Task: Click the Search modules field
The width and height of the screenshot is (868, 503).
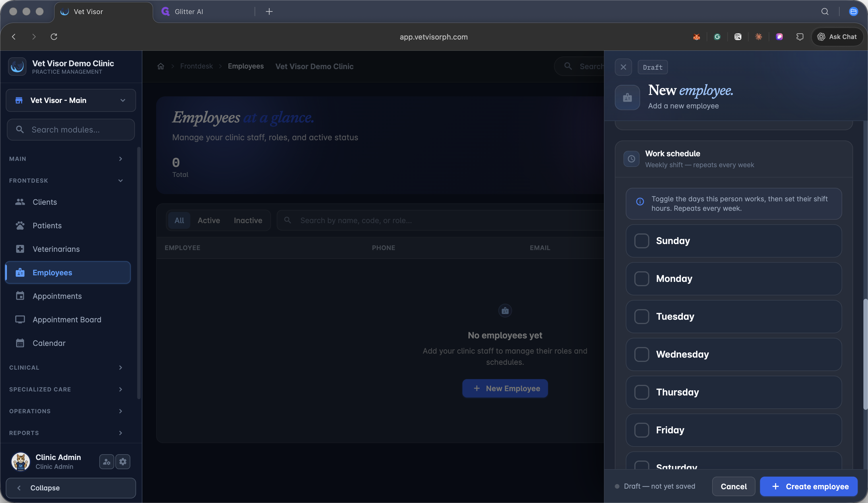Action: 71,130
